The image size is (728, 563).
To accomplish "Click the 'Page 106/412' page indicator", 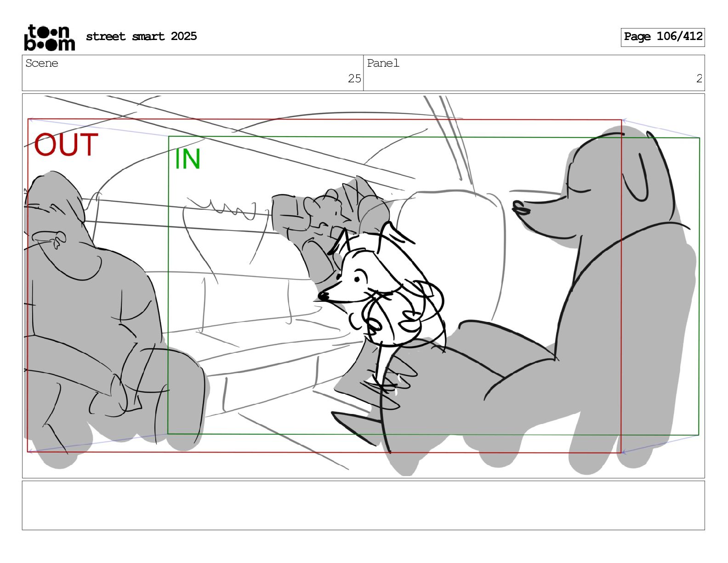I will [x=663, y=37].
